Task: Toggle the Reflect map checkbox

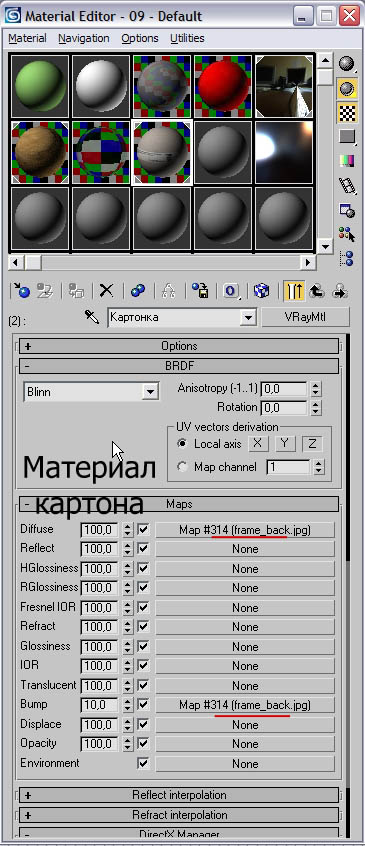Action: pyautogui.click(x=143, y=549)
